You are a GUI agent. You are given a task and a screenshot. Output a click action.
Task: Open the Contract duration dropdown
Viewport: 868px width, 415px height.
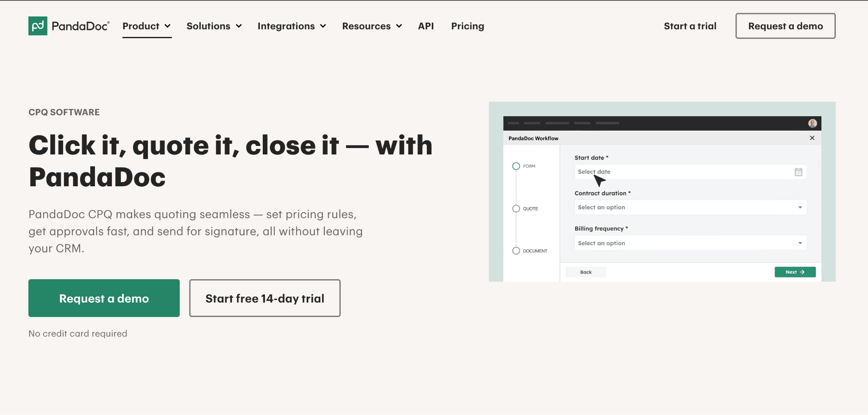coord(690,207)
